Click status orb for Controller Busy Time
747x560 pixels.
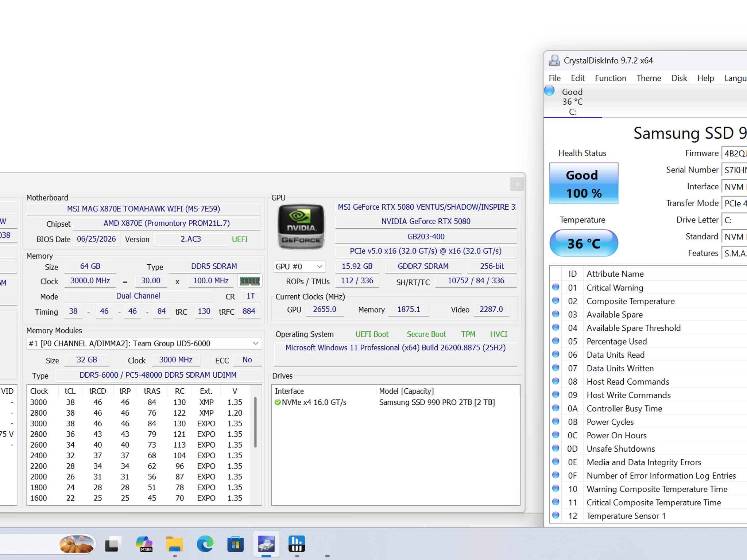click(556, 408)
